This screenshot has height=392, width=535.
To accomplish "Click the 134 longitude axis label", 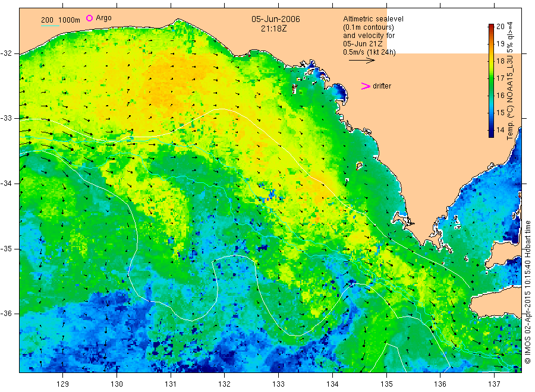I will 332,384.
